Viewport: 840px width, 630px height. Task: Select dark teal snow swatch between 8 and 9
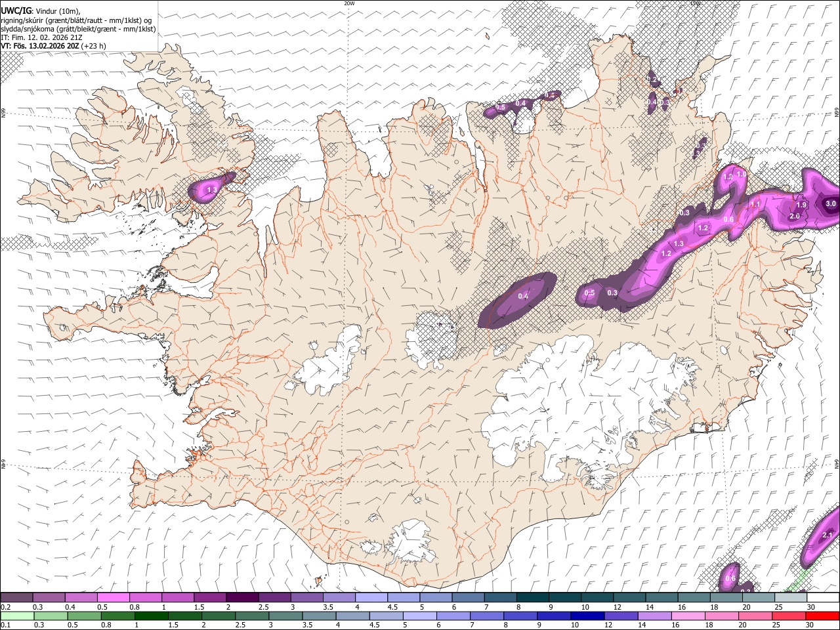point(533,597)
